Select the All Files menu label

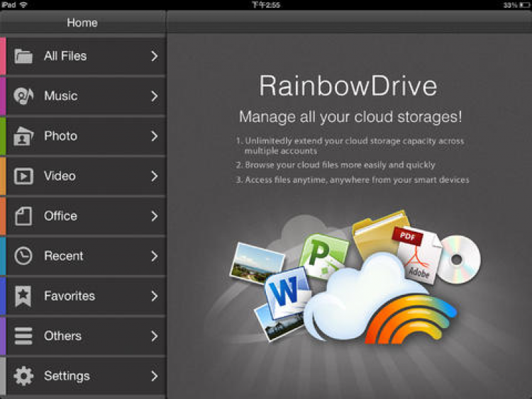[65, 56]
